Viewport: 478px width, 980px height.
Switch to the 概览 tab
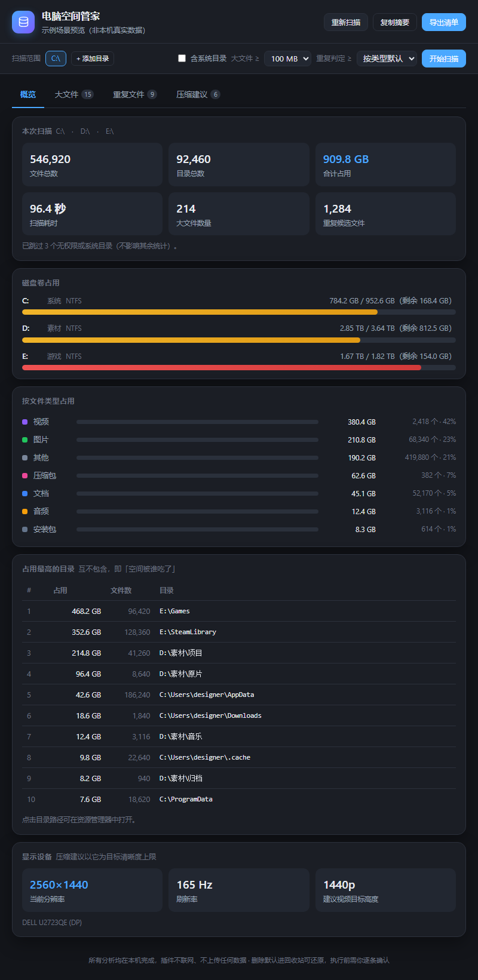[28, 94]
